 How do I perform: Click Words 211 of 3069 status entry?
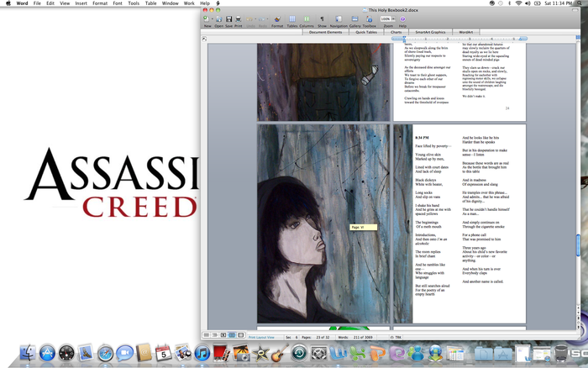(x=355, y=337)
